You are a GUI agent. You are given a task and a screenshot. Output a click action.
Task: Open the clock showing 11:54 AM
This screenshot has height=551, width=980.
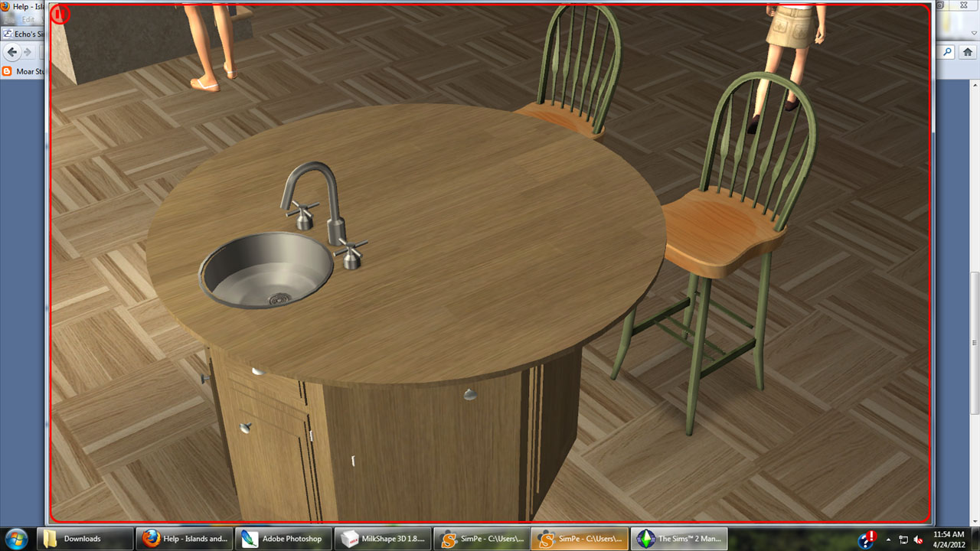pyautogui.click(x=949, y=538)
